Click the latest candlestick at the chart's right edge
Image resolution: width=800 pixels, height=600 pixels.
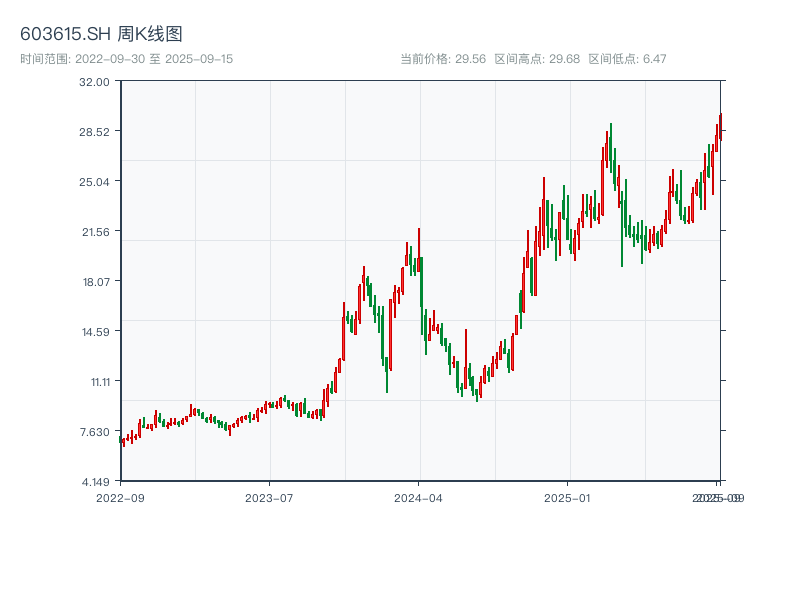click(720, 127)
